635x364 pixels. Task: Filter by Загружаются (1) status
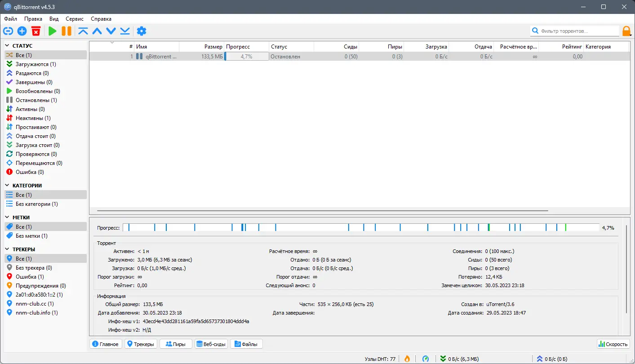point(45,64)
